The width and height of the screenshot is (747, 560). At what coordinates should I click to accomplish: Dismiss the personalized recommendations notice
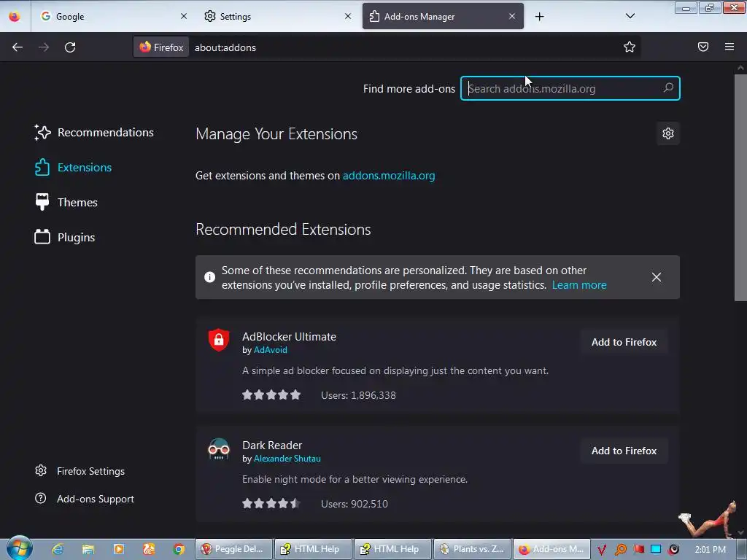(x=656, y=277)
